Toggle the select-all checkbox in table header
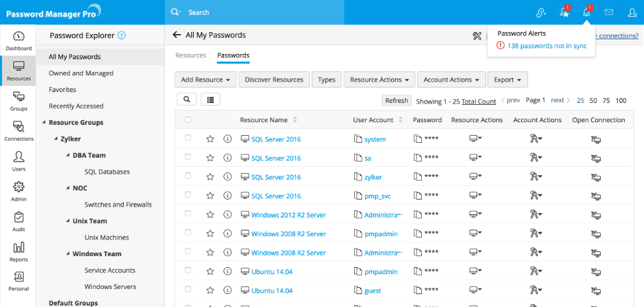The width and height of the screenshot is (644, 307). click(x=187, y=120)
